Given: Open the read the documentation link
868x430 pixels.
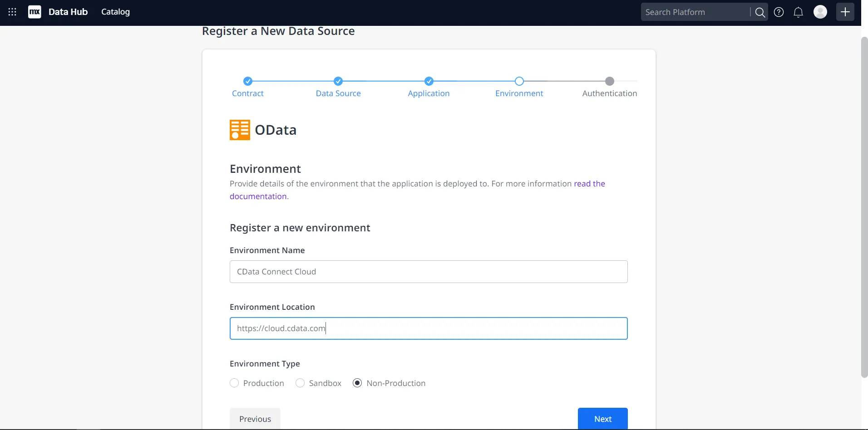Looking at the screenshot, I should 589,184.
